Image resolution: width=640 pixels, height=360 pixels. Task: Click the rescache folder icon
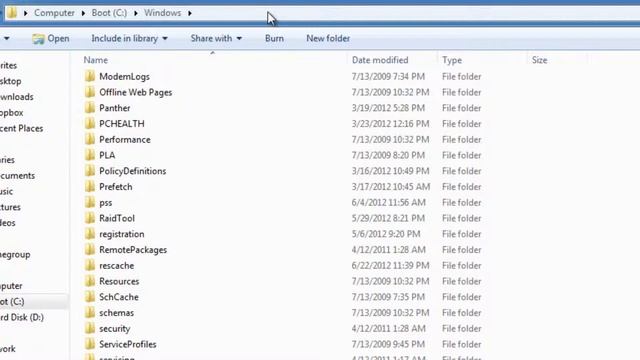(90, 265)
